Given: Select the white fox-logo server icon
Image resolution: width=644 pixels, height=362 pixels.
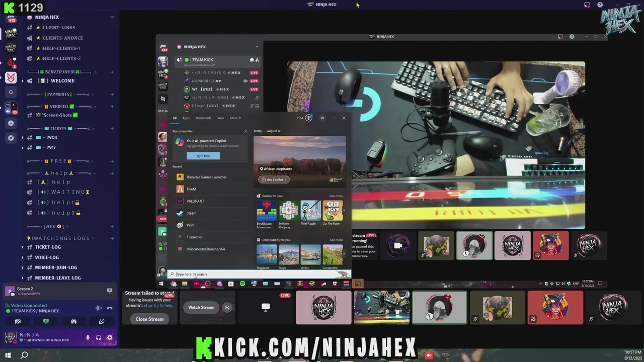Looking at the screenshot, I should (x=11, y=77).
